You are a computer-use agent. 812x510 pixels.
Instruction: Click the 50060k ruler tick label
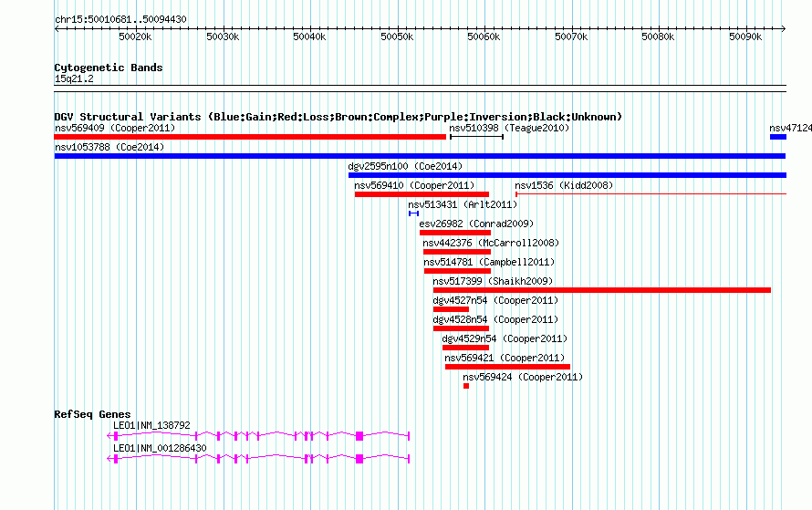(x=484, y=36)
